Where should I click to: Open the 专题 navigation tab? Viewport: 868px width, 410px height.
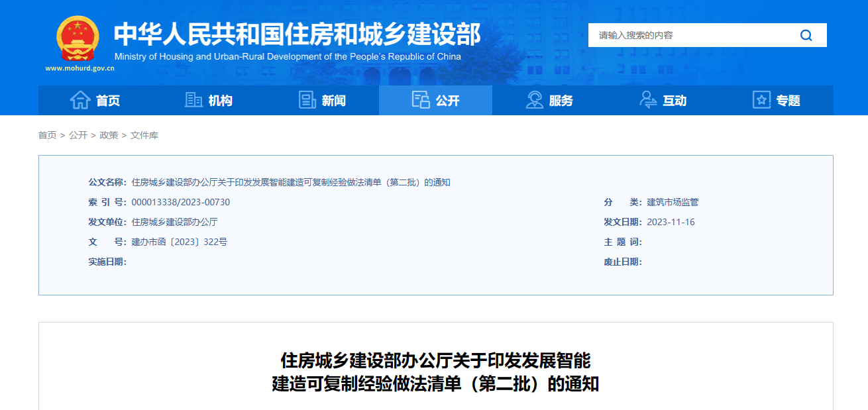[x=777, y=100]
